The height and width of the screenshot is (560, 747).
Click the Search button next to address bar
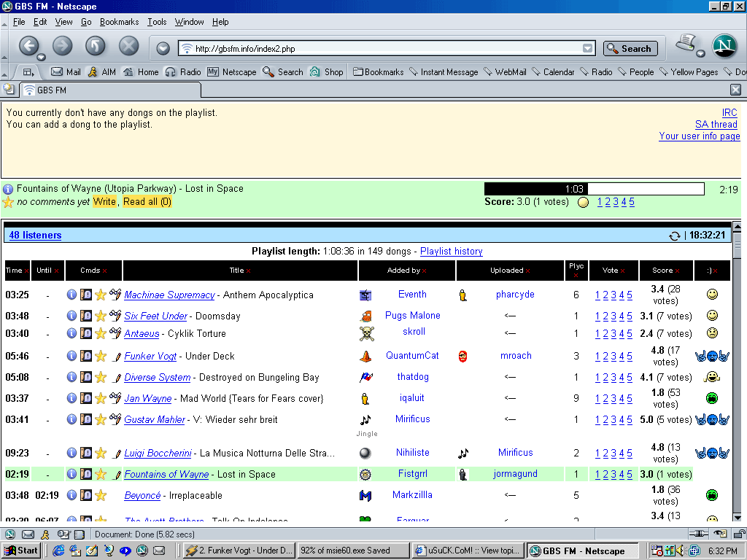click(x=630, y=49)
